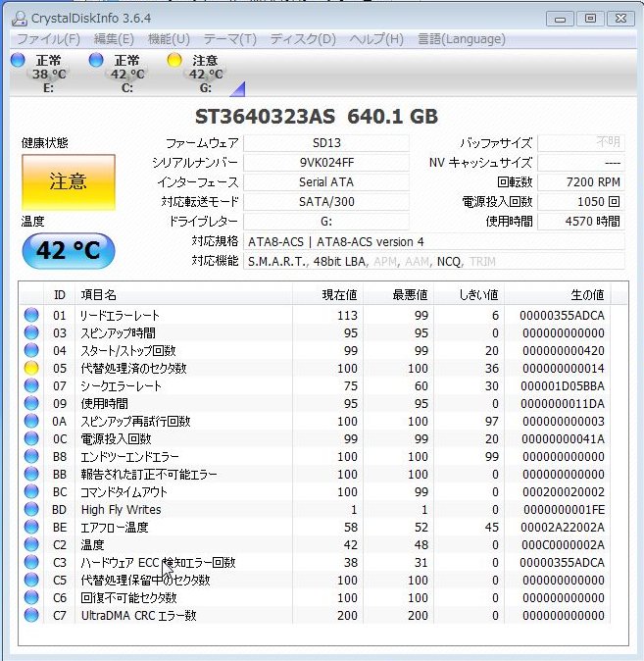Click the drive letter field G:
The height and width of the screenshot is (661, 644).
tap(326, 222)
